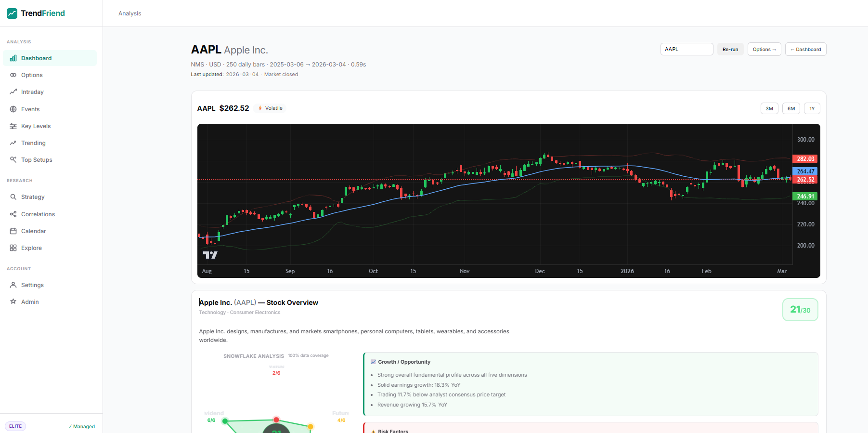Click the Trending arrow icon
Image resolution: width=868 pixels, height=433 pixels.
[13, 143]
